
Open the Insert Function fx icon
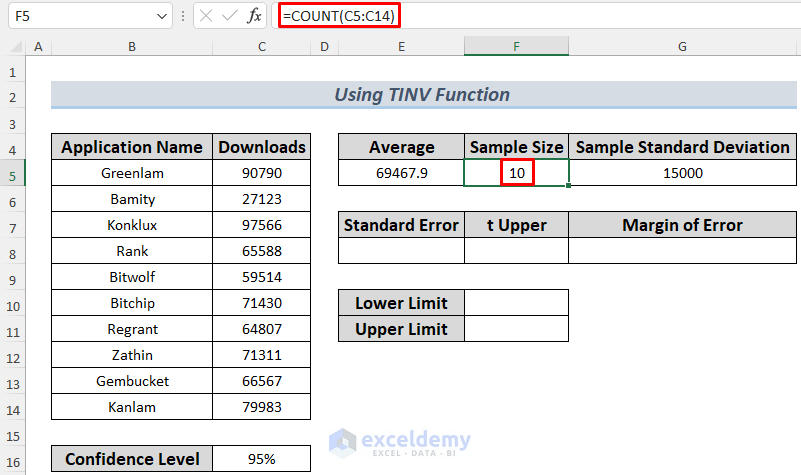pos(254,16)
